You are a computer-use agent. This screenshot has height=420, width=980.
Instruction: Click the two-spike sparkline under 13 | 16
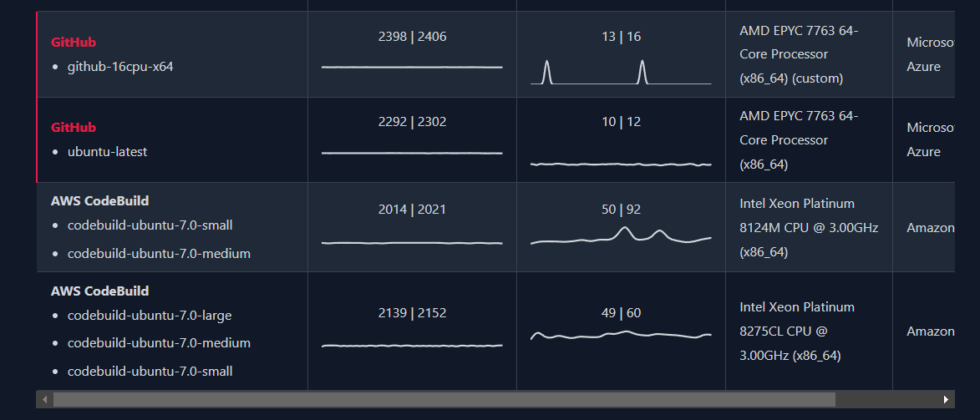(622, 72)
